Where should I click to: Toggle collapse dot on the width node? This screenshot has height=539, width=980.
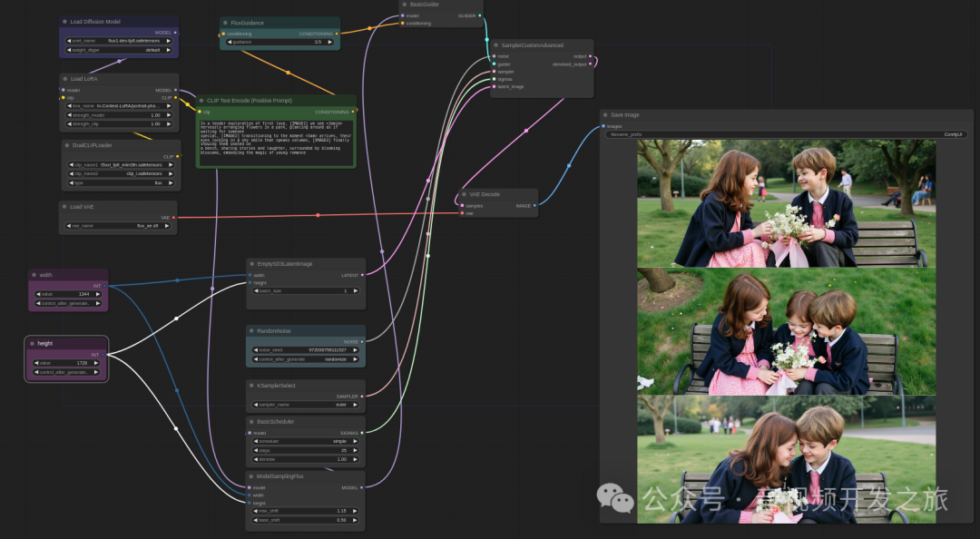[34, 275]
